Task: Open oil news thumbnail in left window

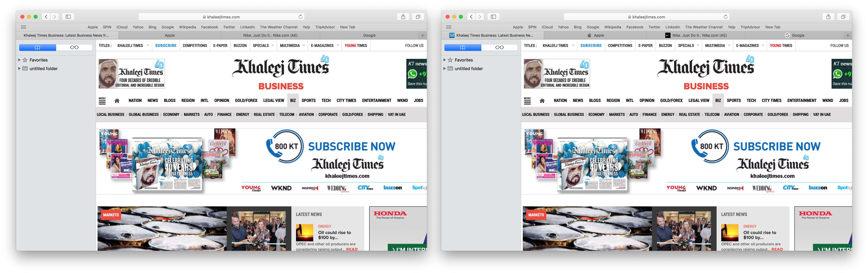Action: tap(305, 233)
